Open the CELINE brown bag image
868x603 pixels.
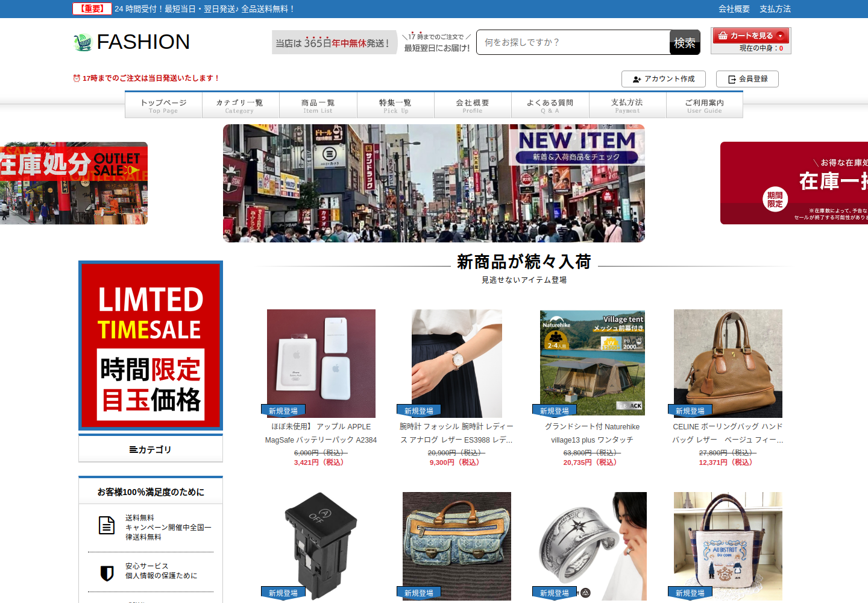(728, 364)
